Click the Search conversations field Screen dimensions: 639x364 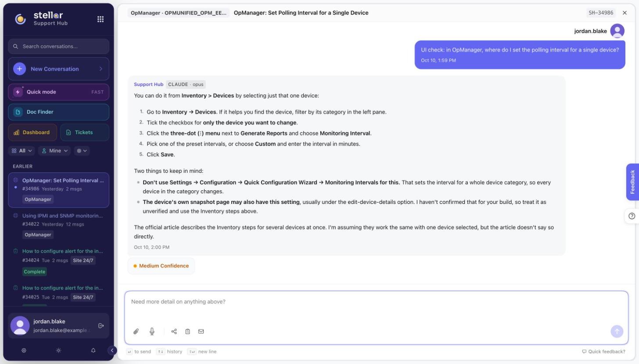pyautogui.click(x=58, y=46)
